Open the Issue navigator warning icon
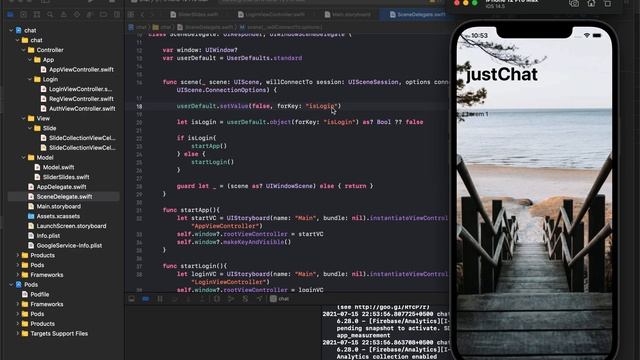 (x=64, y=15)
